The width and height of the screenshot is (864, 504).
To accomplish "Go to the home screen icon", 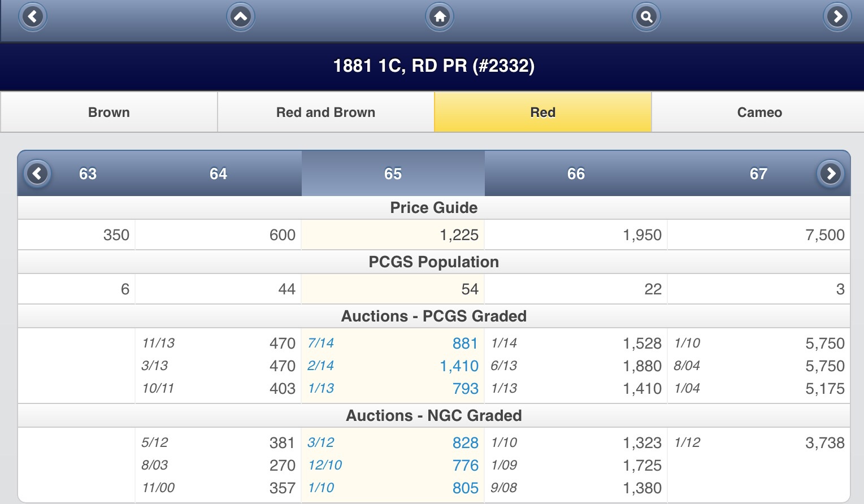I will (x=440, y=16).
